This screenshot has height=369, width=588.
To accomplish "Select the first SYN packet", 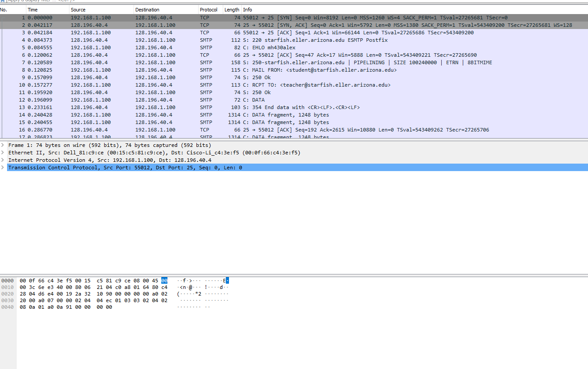I will tap(176, 17).
